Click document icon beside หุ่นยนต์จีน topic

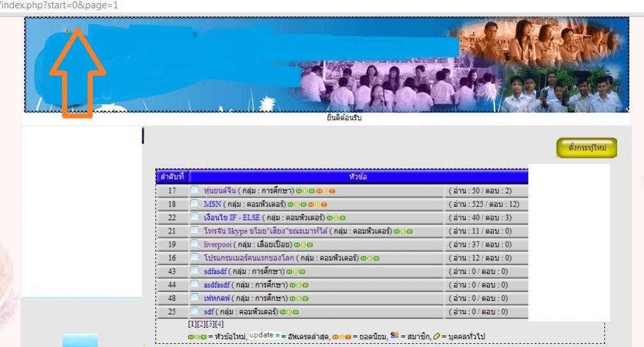pos(195,190)
